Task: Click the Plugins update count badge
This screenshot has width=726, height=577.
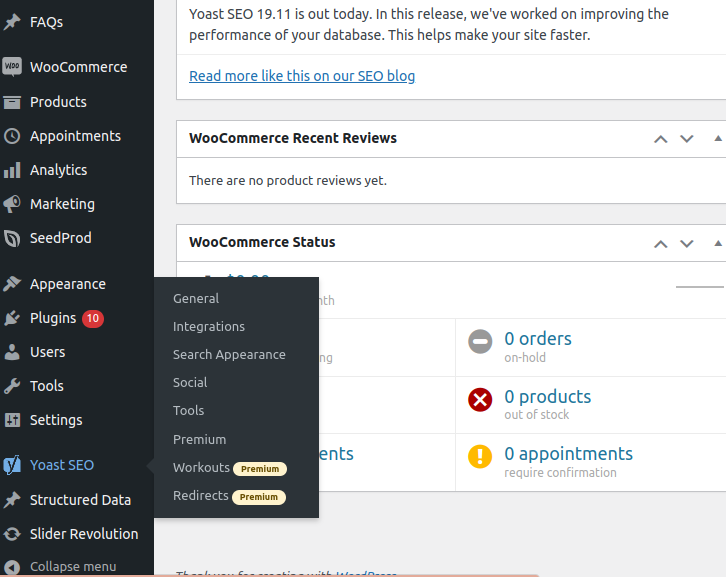Action: pos(93,318)
